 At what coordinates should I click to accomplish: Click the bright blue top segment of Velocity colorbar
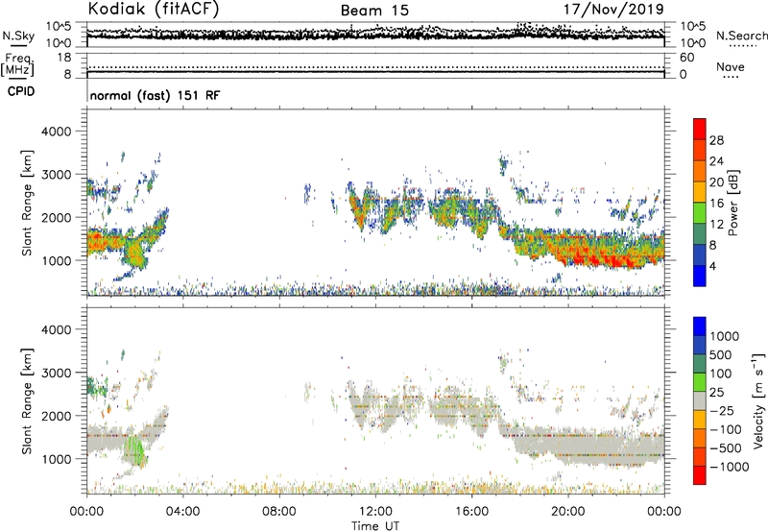(x=700, y=326)
